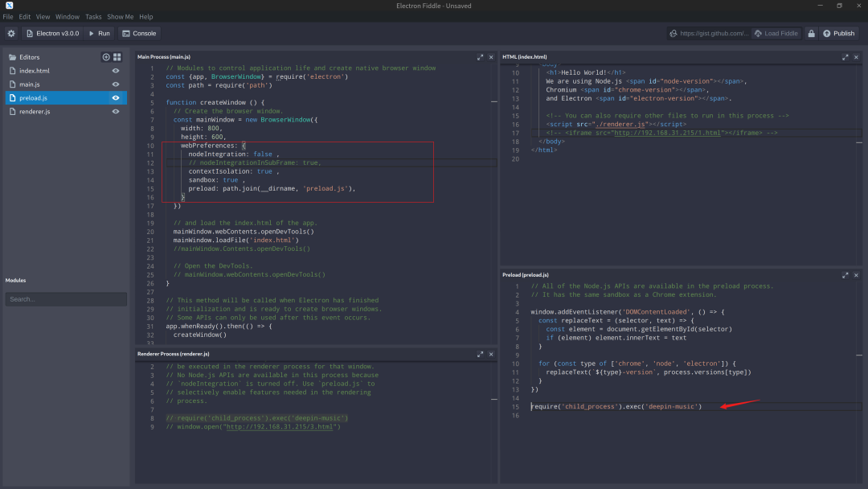This screenshot has height=489, width=868.
Task: Toggle the renderer.js editor visibility eye
Action: 116,112
